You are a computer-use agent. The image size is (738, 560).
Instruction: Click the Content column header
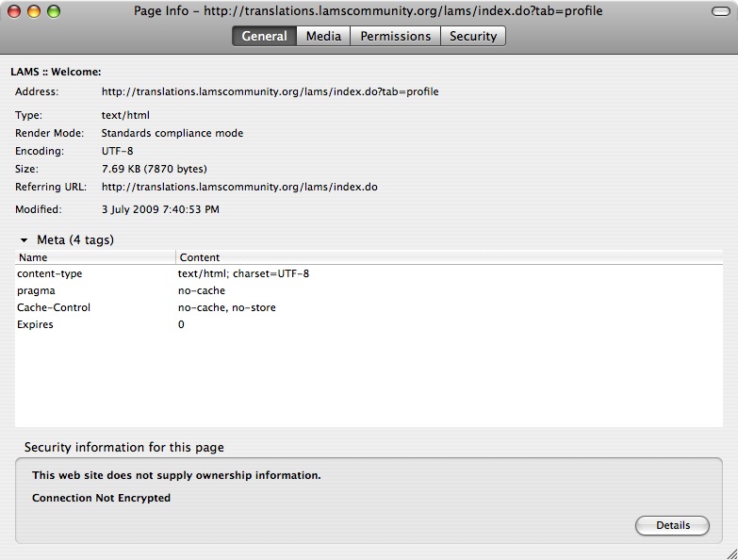pyautogui.click(x=448, y=256)
